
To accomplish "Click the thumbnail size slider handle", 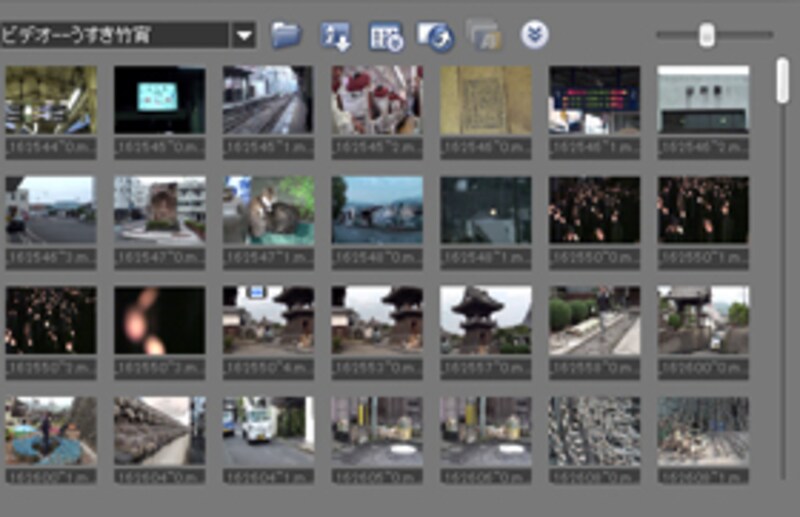I will pyautogui.click(x=706, y=35).
